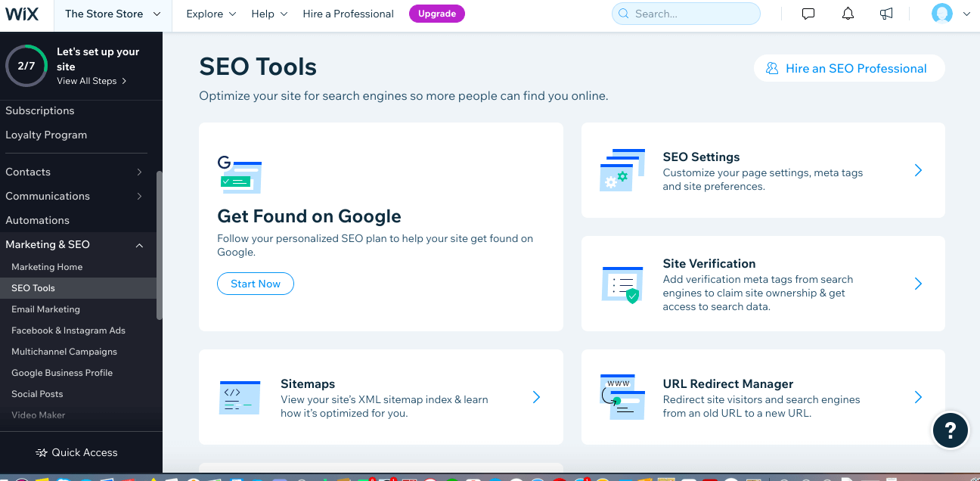Image resolution: width=980 pixels, height=481 pixels.
Task: Open Facebook & Instagram Ads
Action: [68, 330]
